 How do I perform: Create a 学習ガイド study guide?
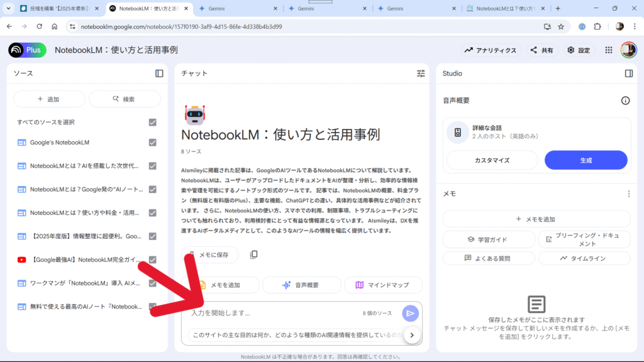[x=489, y=239]
